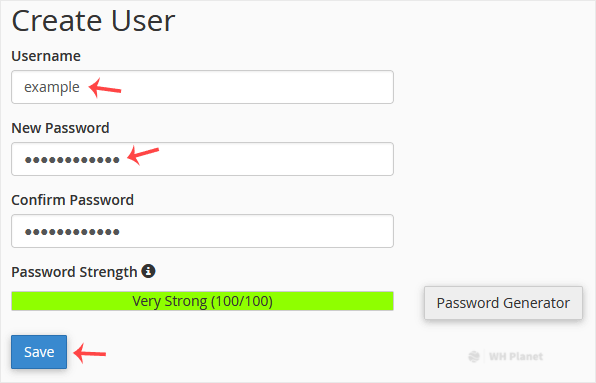The width and height of the screenshot is (596, 383).
Task: Save the new user
Action: click(x=39, y=352)
